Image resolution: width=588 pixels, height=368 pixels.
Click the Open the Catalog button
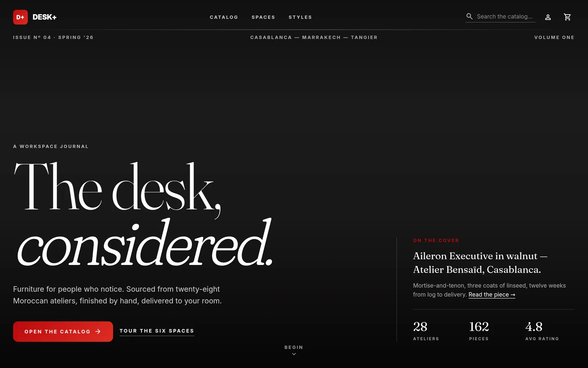click(63, 332)
